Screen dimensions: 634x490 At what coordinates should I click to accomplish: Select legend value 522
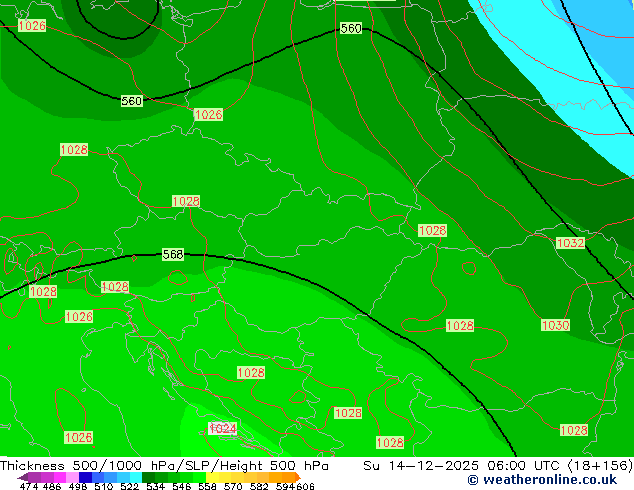click(129, 486)
